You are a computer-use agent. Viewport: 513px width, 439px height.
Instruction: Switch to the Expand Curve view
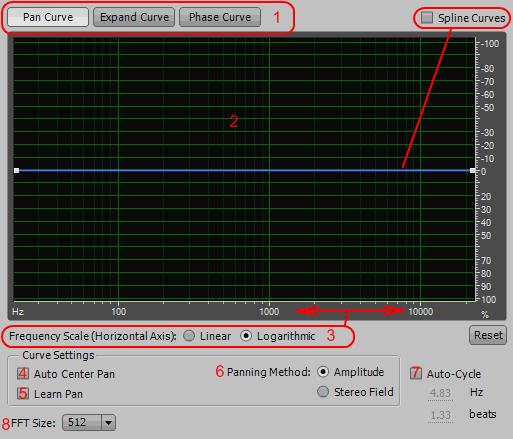pos(134,17)
